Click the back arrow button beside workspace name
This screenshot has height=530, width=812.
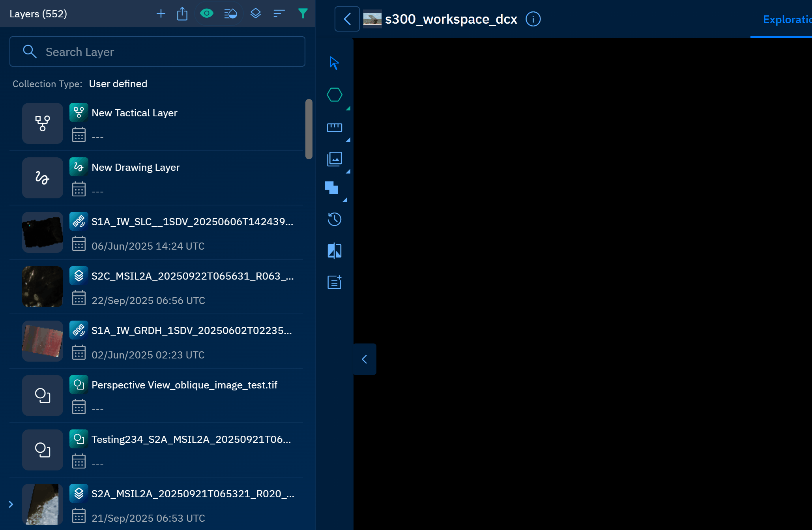pos(347,19)
